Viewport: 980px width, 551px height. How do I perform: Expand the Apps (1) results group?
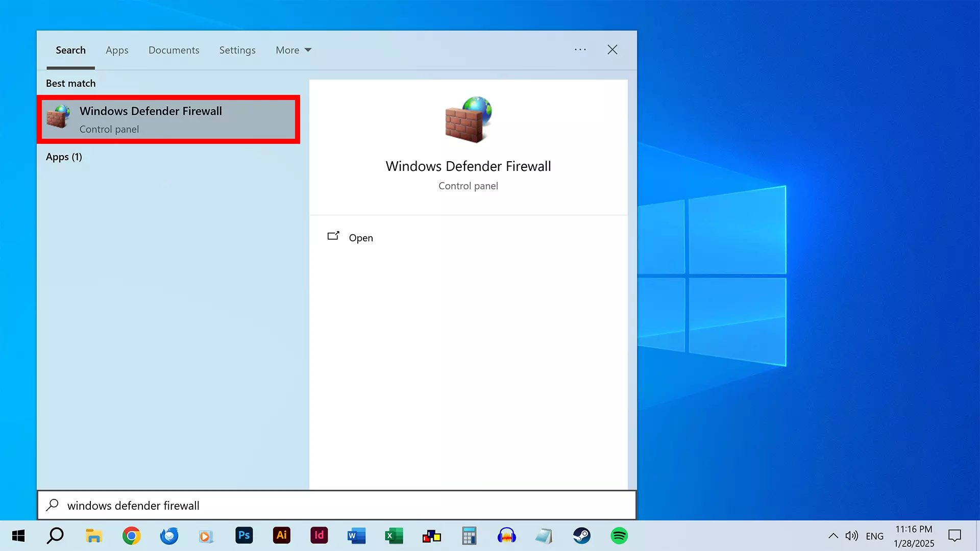64,157
